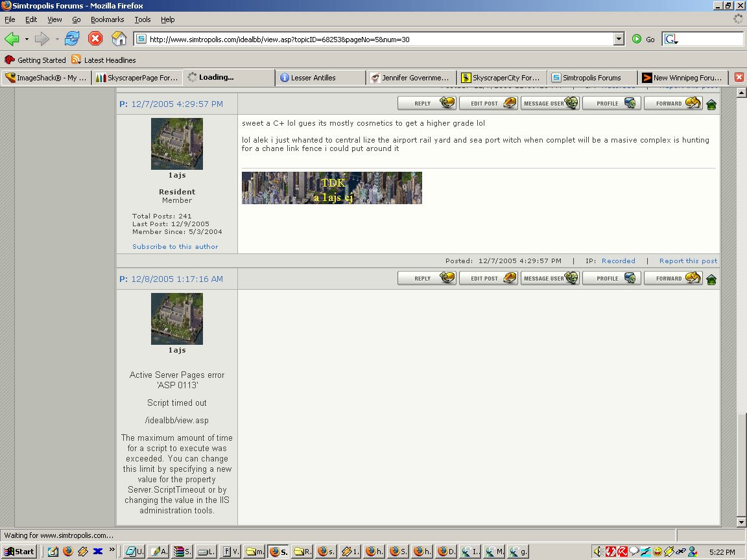Open Back button history dropdown arrow
This screenshot has height=560, width=747.
click(x=27, y=39)
